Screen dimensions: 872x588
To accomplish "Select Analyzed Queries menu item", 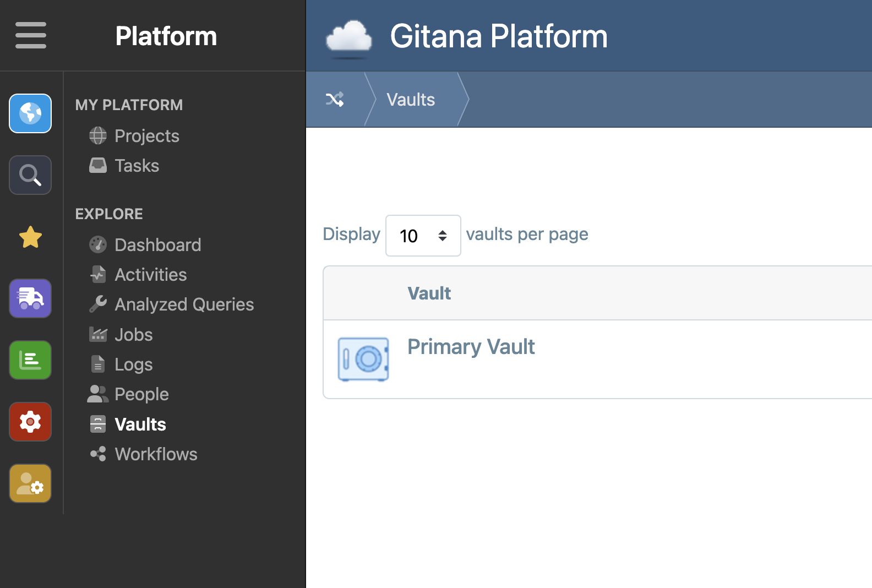I will (x=184, y=304).
